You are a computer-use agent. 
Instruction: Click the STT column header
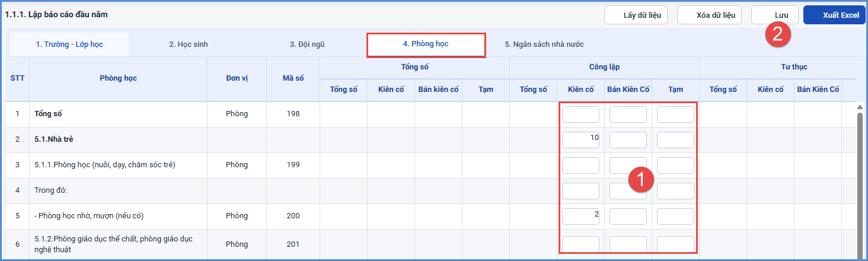pos(18,78)
